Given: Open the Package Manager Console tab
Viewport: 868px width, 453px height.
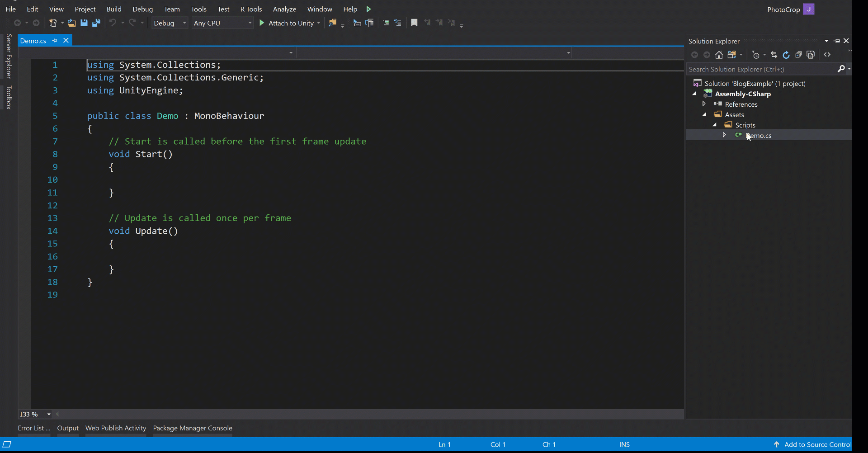Looking at the screenshot, I should (x=193, y=428).
